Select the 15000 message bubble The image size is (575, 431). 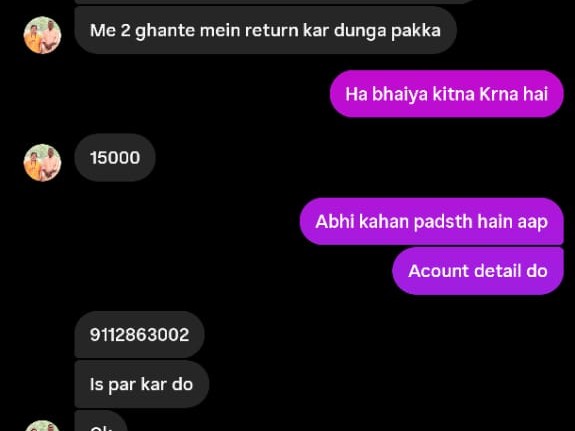click(x=115, y=158)
